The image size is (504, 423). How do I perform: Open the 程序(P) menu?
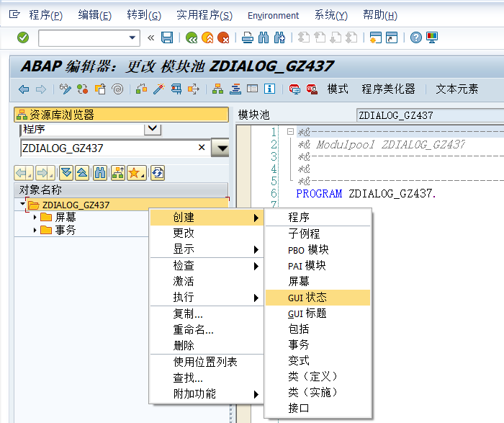(45, 15)
